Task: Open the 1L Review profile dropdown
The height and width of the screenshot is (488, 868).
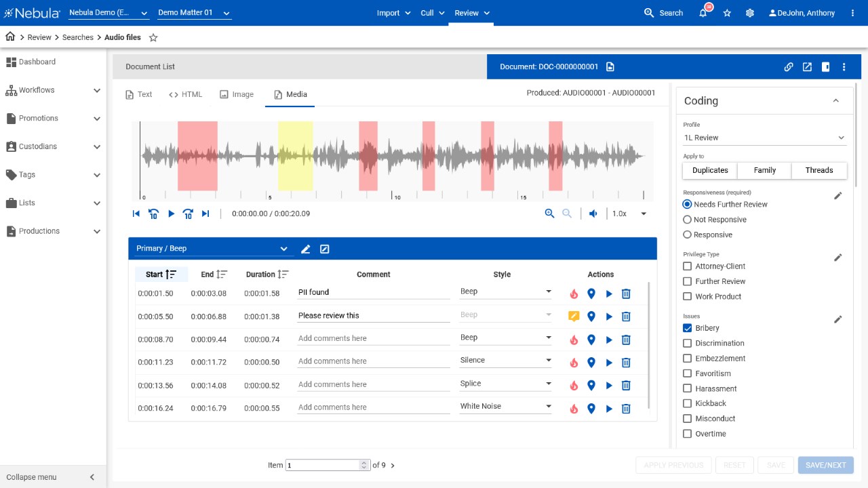Action: click(x=764, y=138)
